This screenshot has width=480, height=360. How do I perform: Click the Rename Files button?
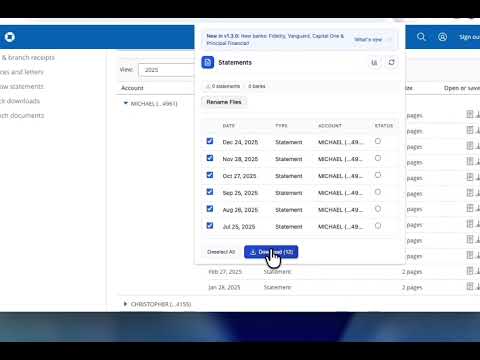(224, 102)
